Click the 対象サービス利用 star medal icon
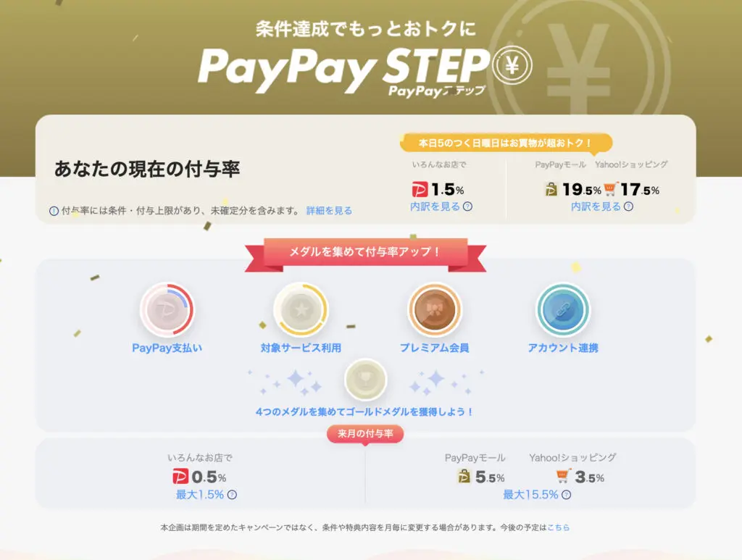This screenshot has width=742, height=560. pyautogui.click(x=301, y=310)
